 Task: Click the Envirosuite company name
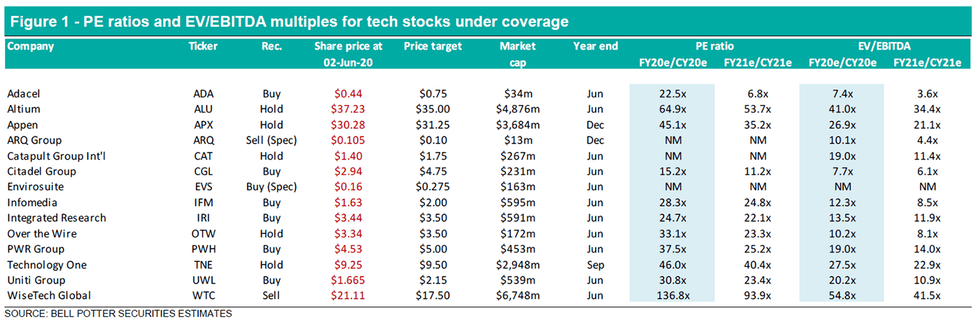click(x=34, y=187)
